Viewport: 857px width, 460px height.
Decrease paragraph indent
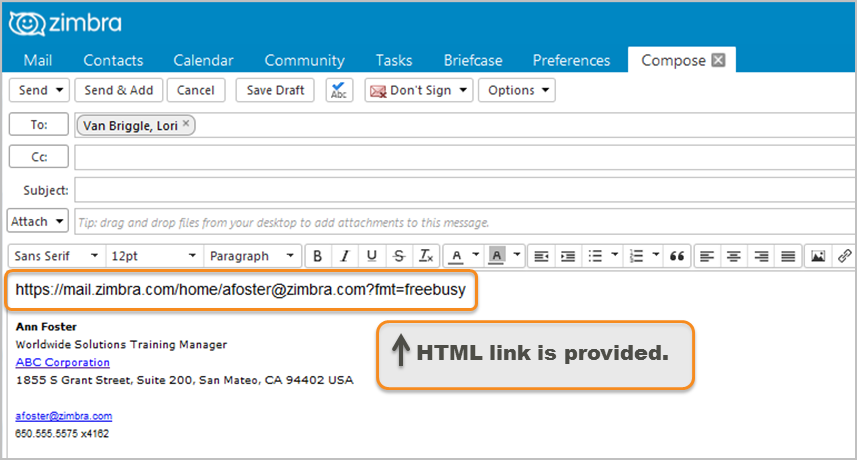pyautogui.click(x=541, y=256)
